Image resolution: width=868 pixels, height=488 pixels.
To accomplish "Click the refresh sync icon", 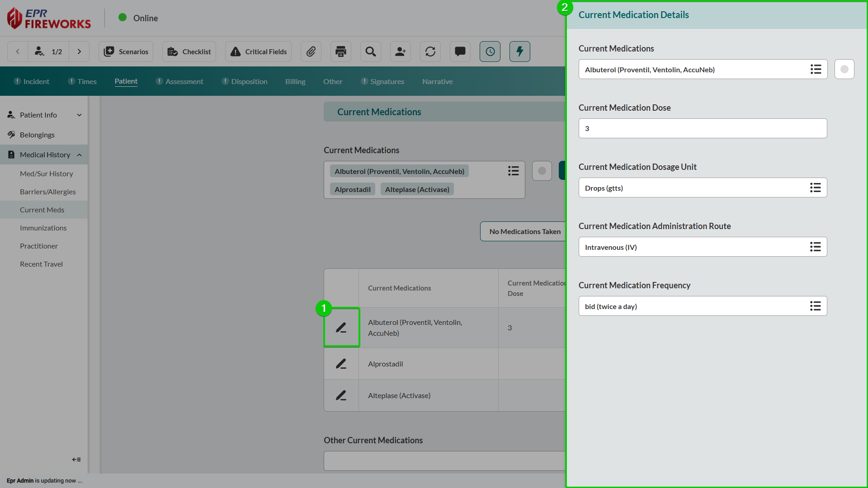I will [x=430, y=52].
